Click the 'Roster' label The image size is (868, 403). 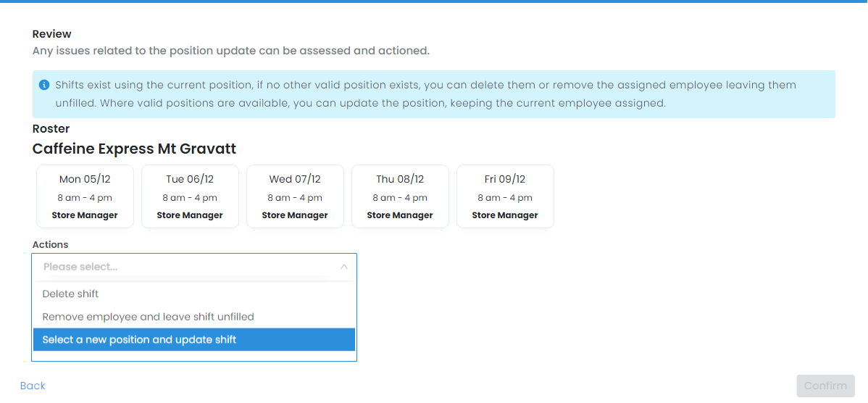point(51,129)
